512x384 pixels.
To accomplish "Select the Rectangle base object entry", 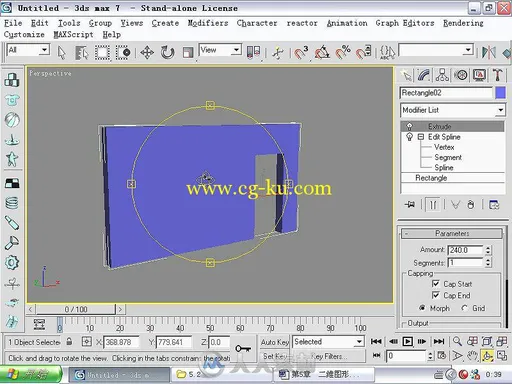I will coord(431,178).
